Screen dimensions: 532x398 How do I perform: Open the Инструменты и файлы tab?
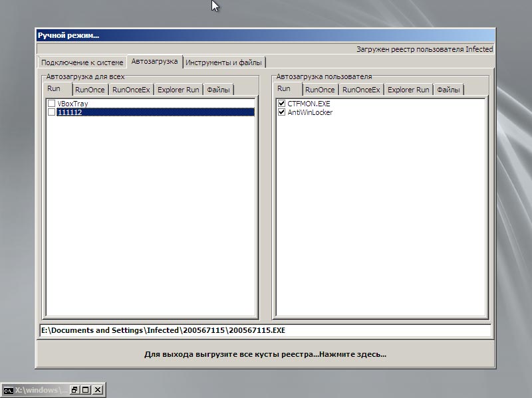click(x=223, y=62)
